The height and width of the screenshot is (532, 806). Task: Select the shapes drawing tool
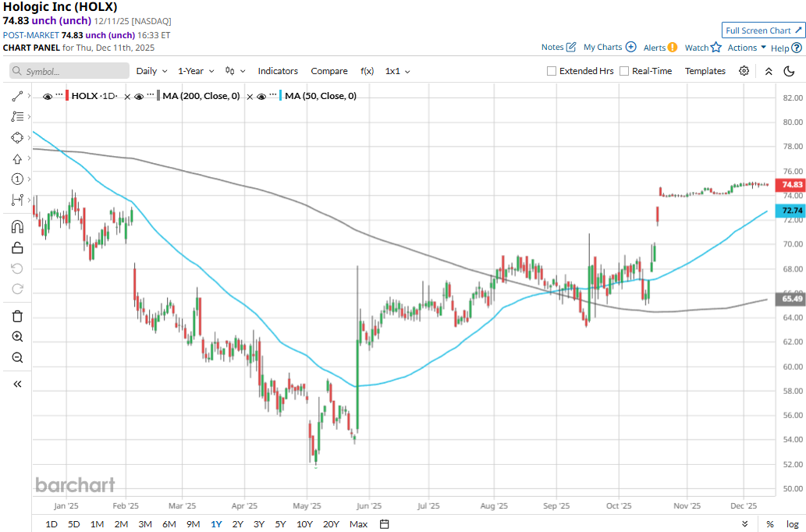point(17,138)
